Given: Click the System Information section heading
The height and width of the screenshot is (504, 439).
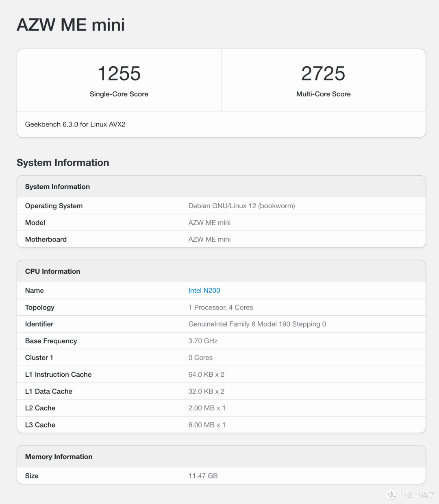Looking at the screenshot, I should (x=63, y=163).
